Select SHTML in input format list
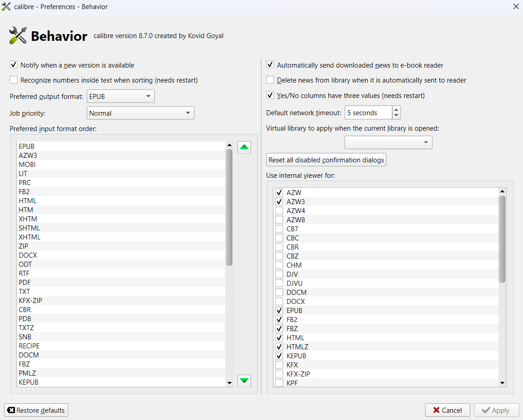The image size is (523, 420). click(x=121, y=228)
